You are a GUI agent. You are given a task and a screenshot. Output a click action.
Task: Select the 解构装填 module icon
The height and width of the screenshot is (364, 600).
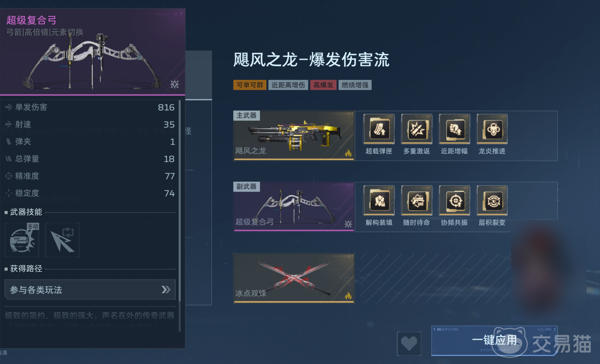(379, 200)
